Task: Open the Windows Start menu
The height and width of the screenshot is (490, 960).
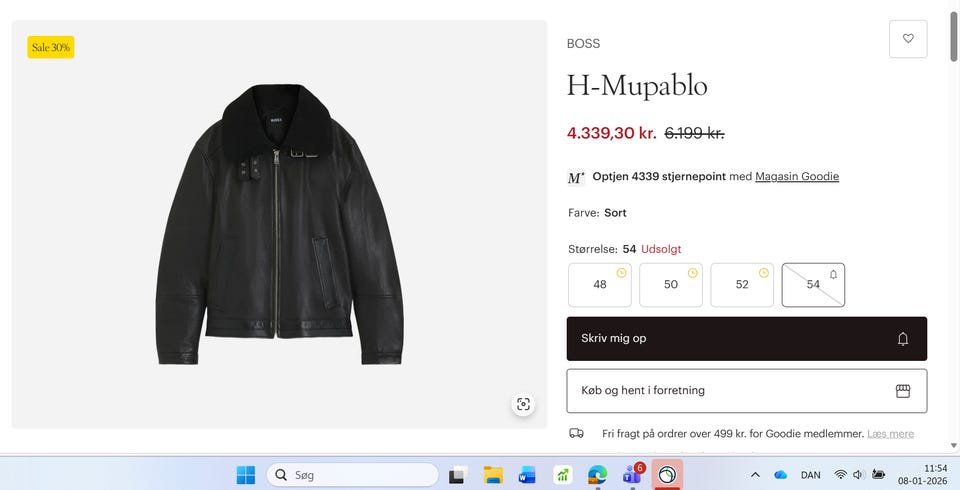Action: 246,475
